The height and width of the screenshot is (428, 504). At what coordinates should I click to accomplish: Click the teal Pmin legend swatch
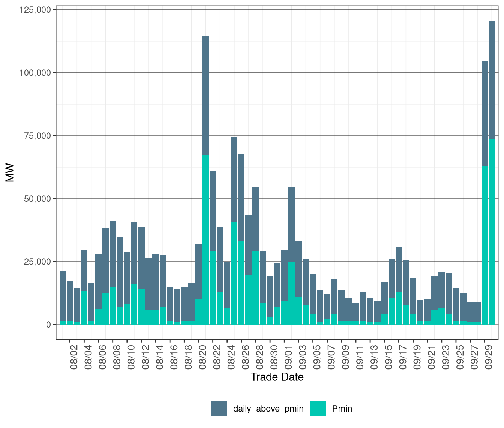click(x=318, y=409)
